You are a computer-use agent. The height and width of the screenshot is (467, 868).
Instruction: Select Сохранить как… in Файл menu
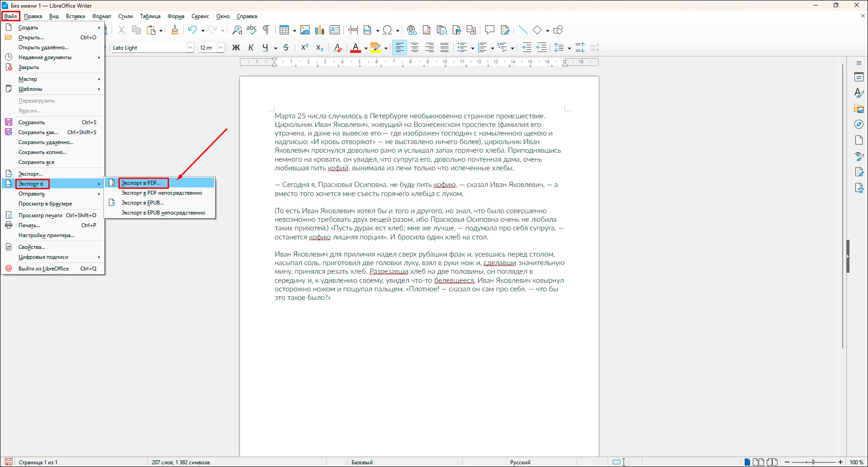click(x=52, y=132)
